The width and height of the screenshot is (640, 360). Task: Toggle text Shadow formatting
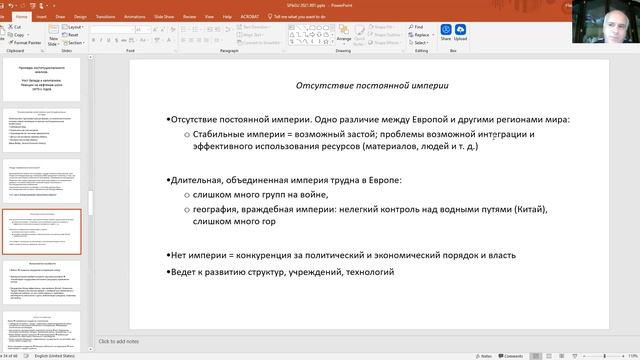point(116,40)
